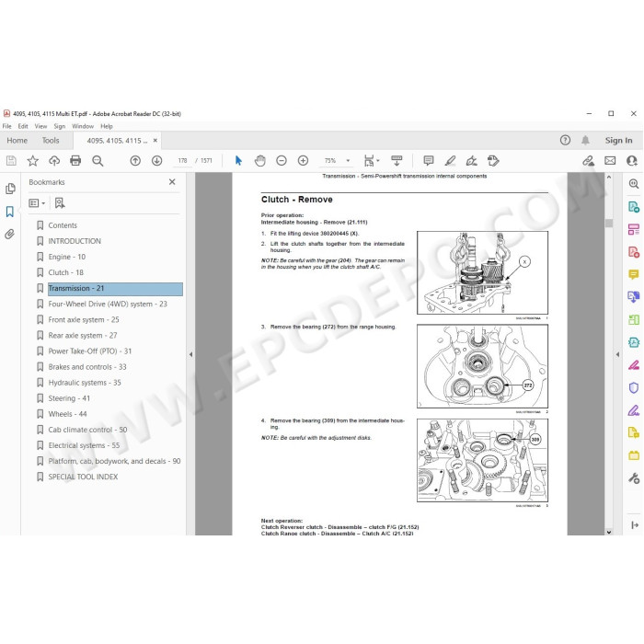Switch to the Home tab
Viewport: 644px width, 644px height.
pyautogui.click(x=17, y=141)
